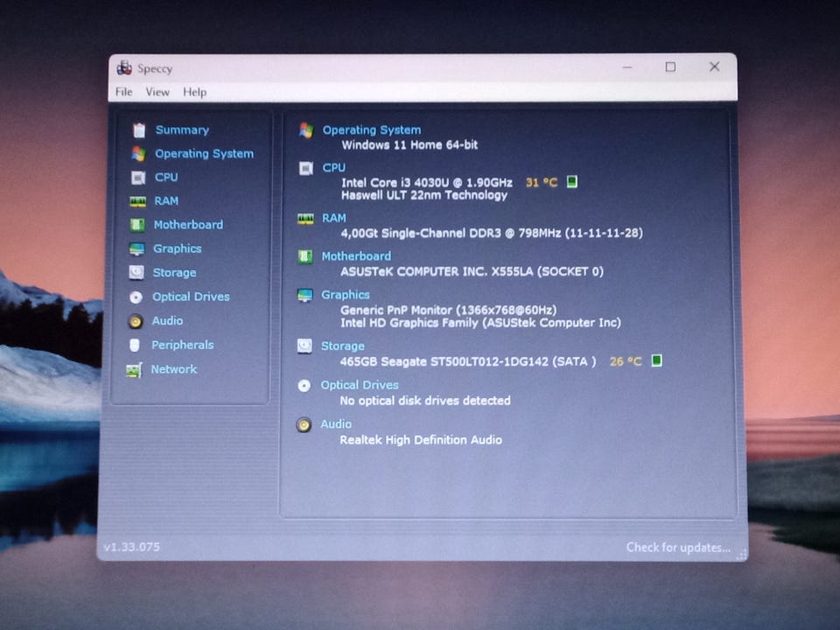Screen dimensions: 840x630
Task: Open the Motherboard heading link in summary
Action: click(x=356, y=256)
